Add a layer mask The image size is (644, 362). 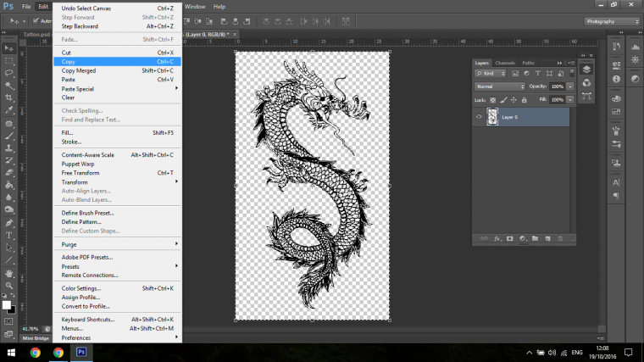click(x=510, y=238)
